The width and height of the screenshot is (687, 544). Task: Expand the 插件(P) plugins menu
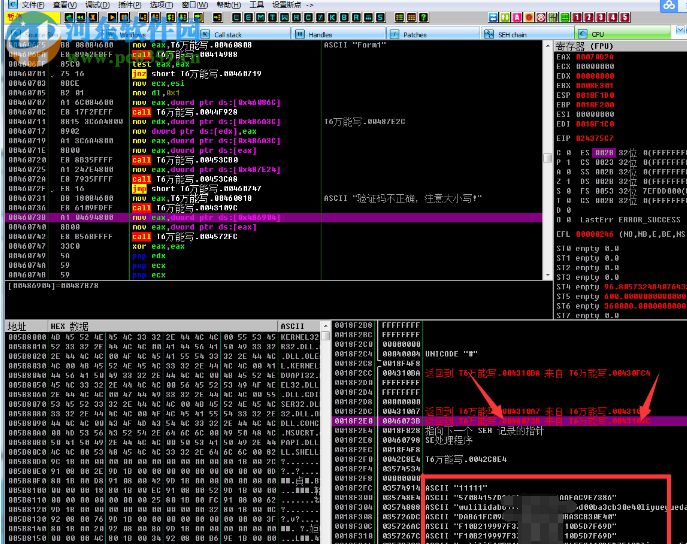click(x=129, y=5)
